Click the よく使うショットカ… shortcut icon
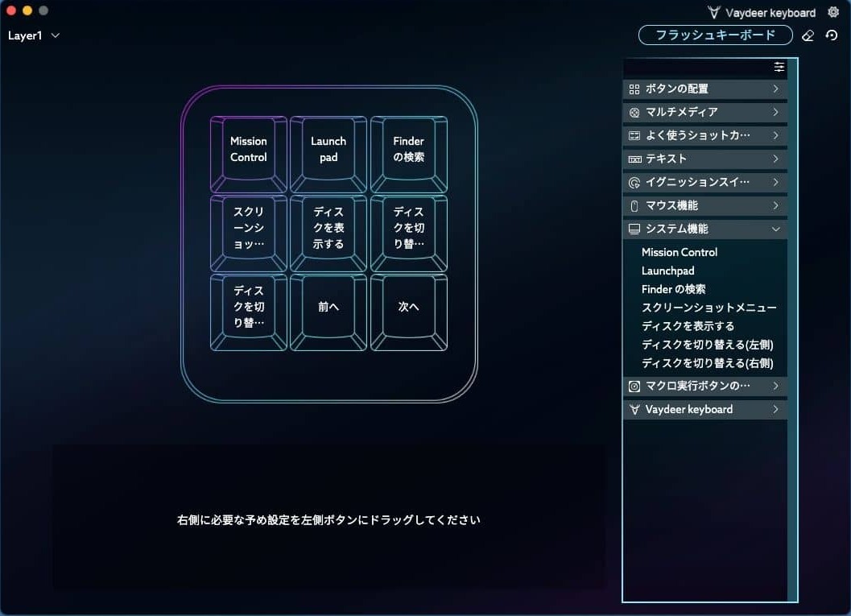The height and width of the screenshot is (616, 851). tap(634, 136)
